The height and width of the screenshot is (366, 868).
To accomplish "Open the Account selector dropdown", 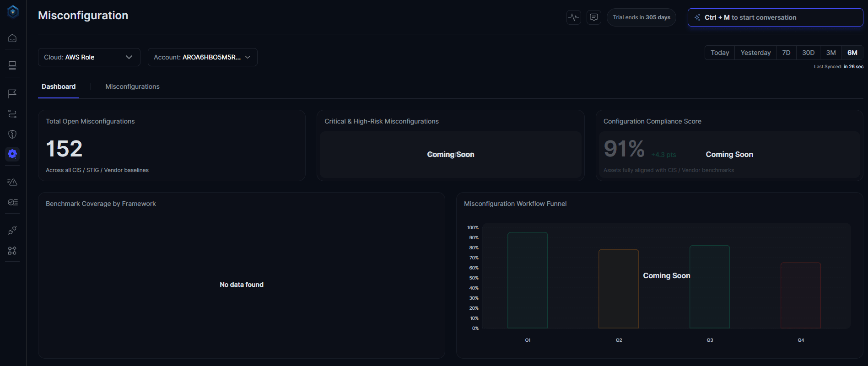I will 202,57.
